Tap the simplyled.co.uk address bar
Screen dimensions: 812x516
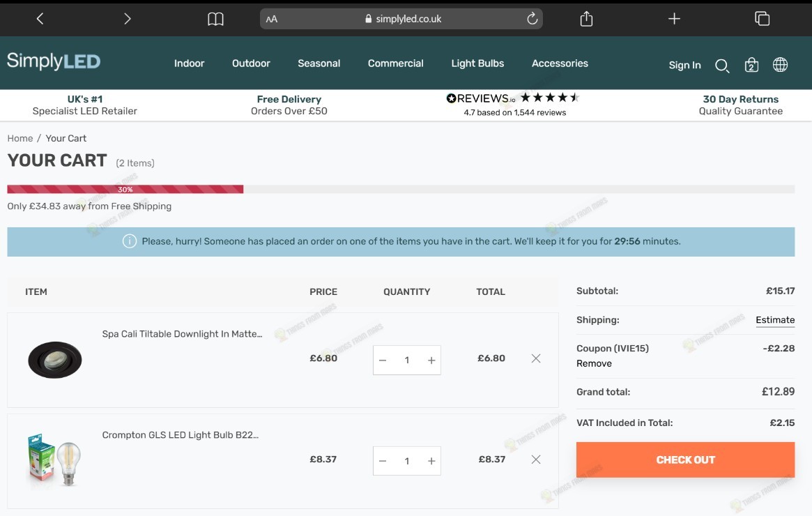click(401, 19)
